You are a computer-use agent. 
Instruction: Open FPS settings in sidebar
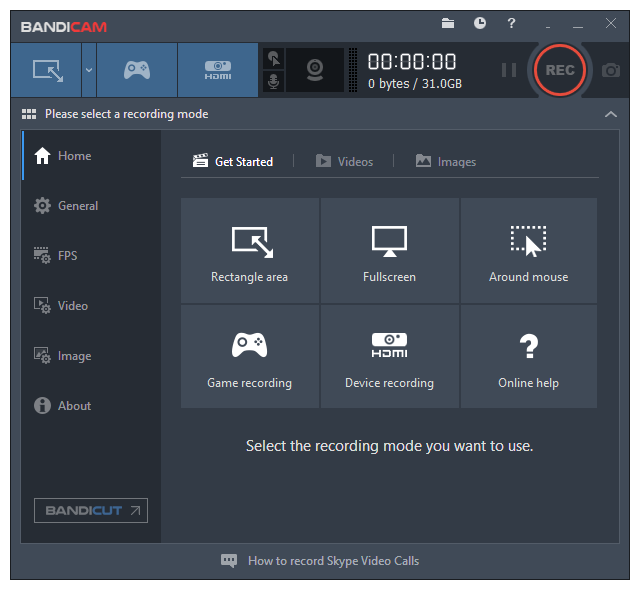[91, 255]
